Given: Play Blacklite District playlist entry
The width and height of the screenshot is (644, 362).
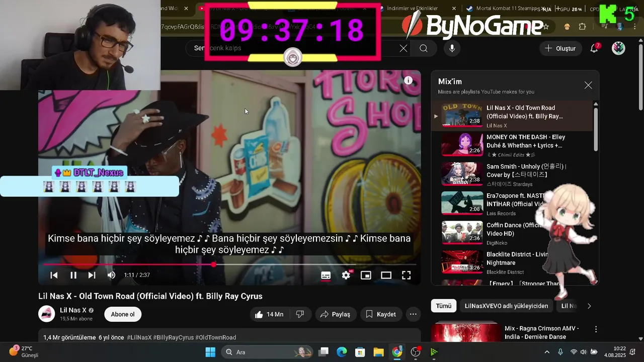Looking at the screenshot, I should click(513, 262).
